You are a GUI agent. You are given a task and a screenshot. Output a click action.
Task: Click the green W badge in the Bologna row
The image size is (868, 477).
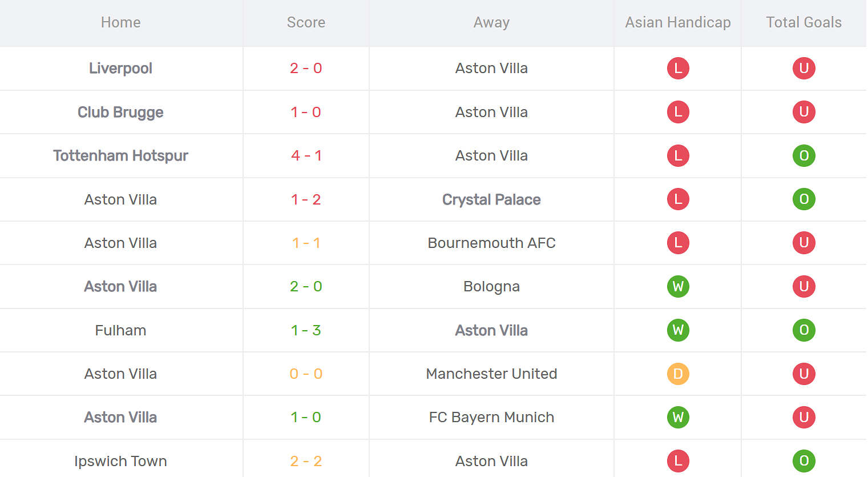pyautogui.click(x=678, y=286)
